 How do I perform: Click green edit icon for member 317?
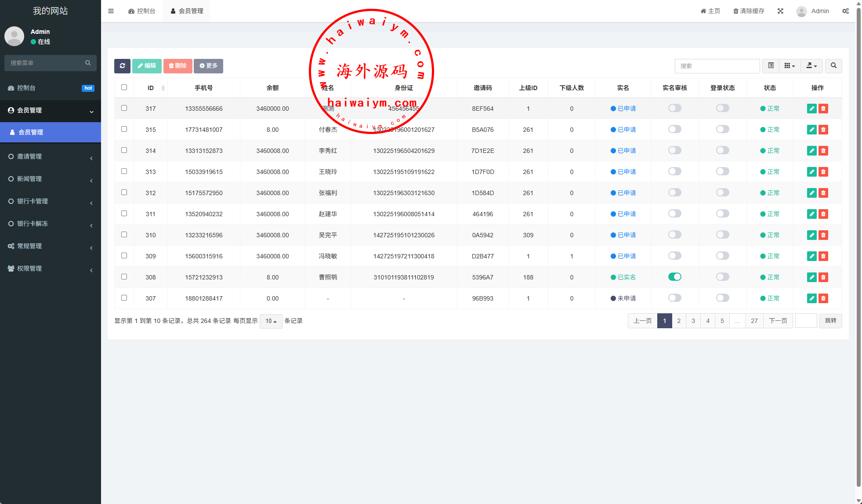click(811, 109)
